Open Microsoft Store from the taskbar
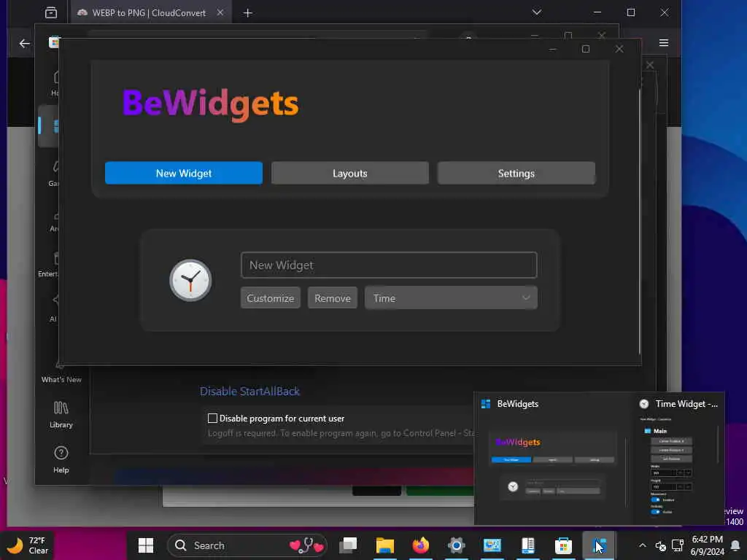The width and height of the screenshot is (747, 560). coord(563,545)
